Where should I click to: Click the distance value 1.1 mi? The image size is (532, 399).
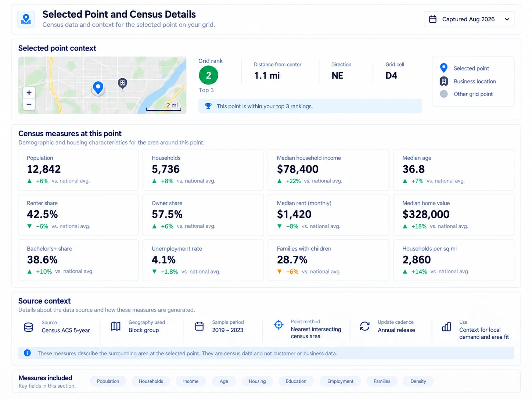tap(267, 76)
